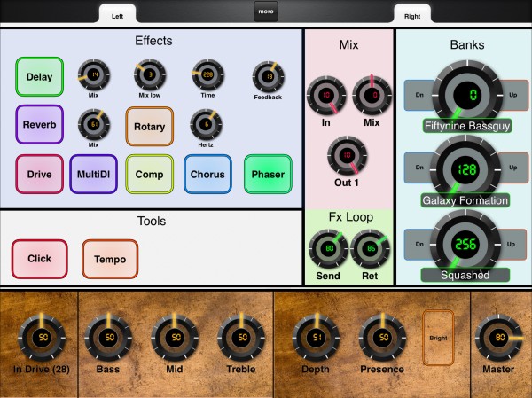Click the Delay Time knob
Image resolution: width=532 pixels, height=398 pixels.
click(x=208, y=74)
